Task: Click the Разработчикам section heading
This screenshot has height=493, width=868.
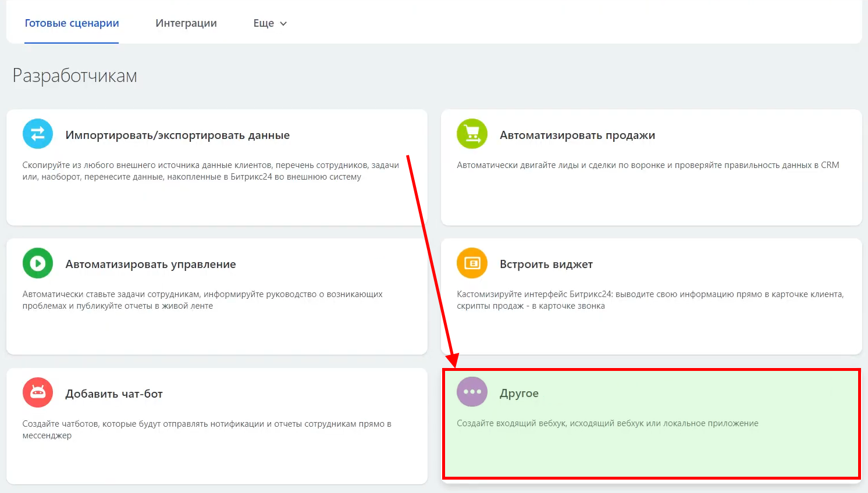Action: [x=75, y=76]
